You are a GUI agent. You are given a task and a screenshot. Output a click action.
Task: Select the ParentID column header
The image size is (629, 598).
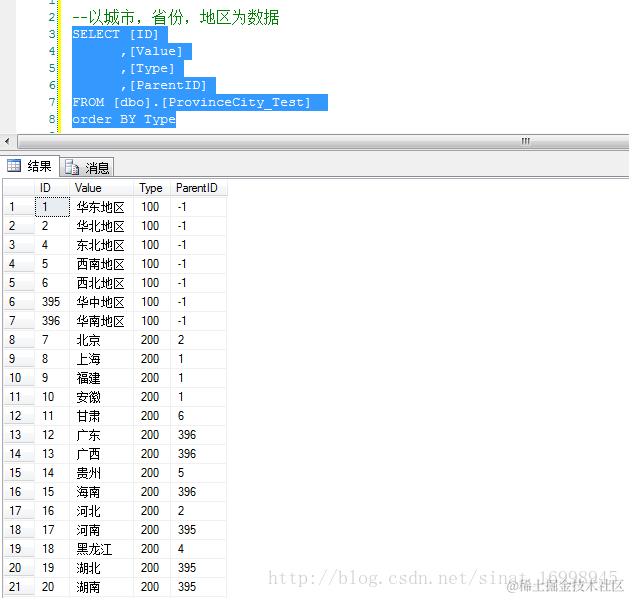[x=199, y=188]
